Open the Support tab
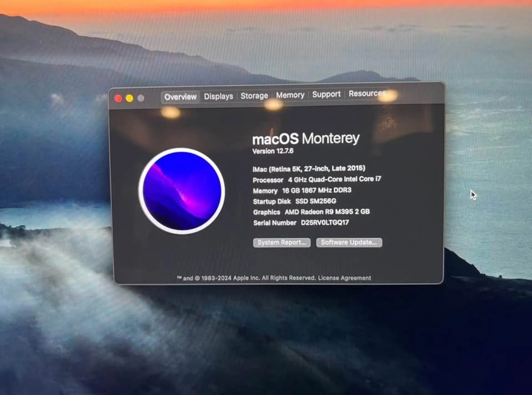The image size is (532, 395). (x=326, y=94)
